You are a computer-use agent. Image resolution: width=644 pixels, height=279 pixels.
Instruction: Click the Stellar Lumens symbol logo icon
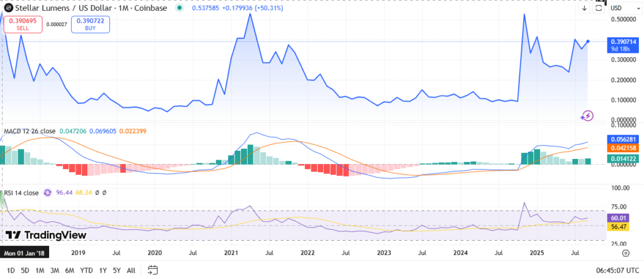tap(8, 8)
